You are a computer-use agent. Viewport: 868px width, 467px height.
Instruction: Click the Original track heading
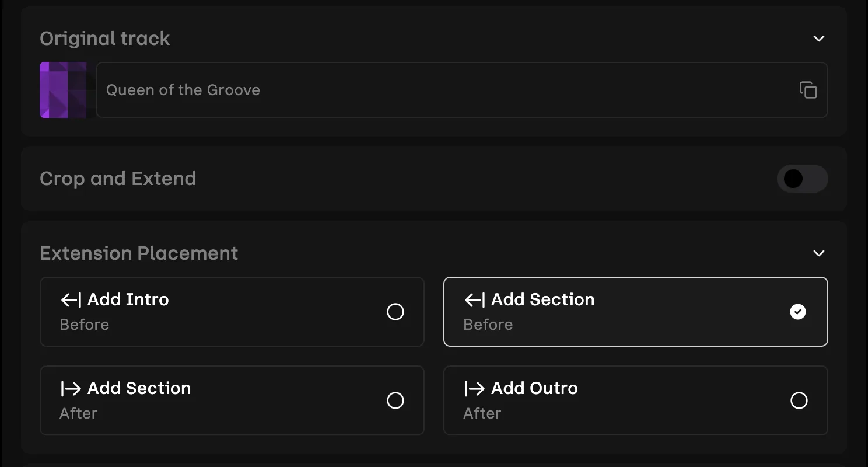click(x=105, y=39)
